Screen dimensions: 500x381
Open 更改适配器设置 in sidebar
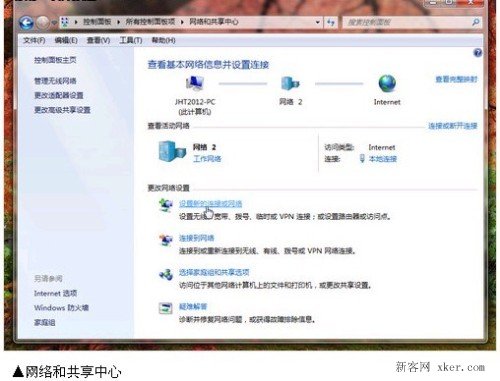tap(59, 95)
